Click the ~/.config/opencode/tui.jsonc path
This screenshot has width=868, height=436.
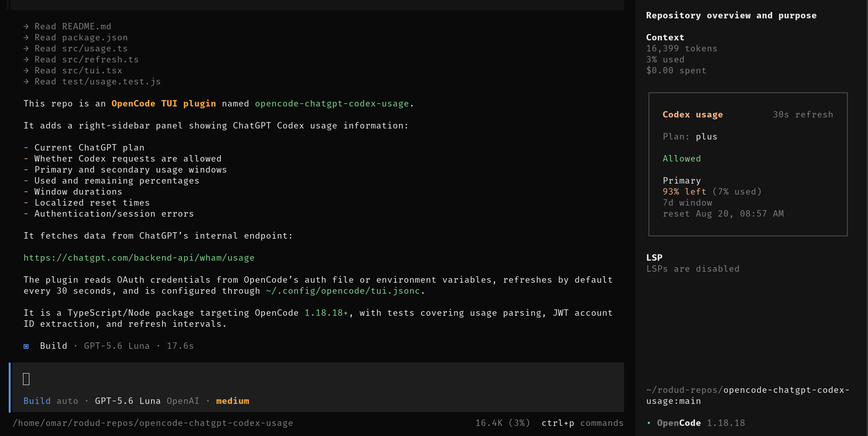click(x=343, y=291)
